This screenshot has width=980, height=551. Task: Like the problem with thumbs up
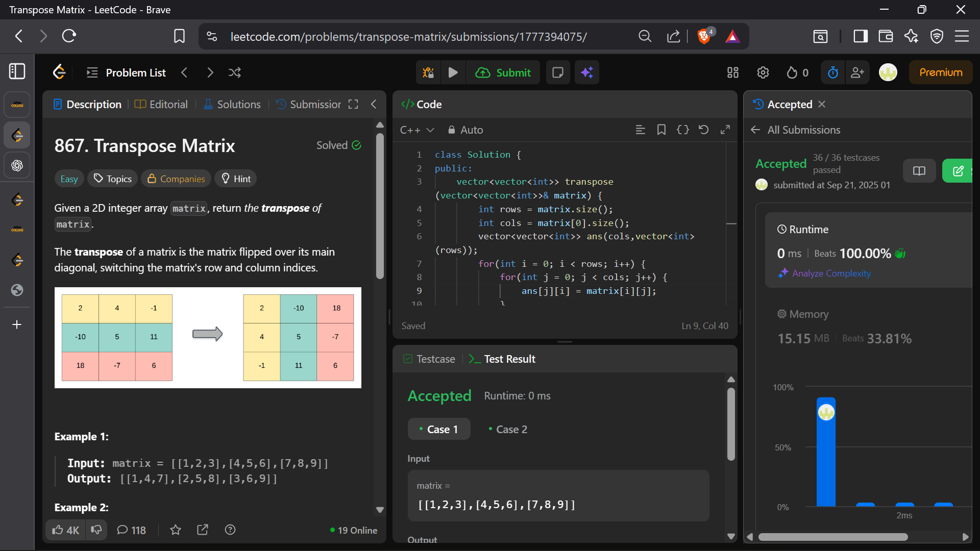coord(58,530)
